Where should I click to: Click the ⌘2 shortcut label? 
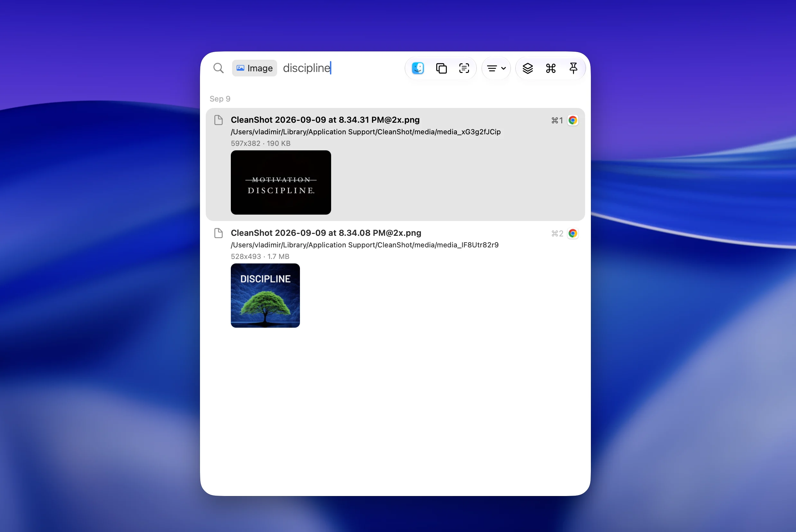[x=557, y=234]
